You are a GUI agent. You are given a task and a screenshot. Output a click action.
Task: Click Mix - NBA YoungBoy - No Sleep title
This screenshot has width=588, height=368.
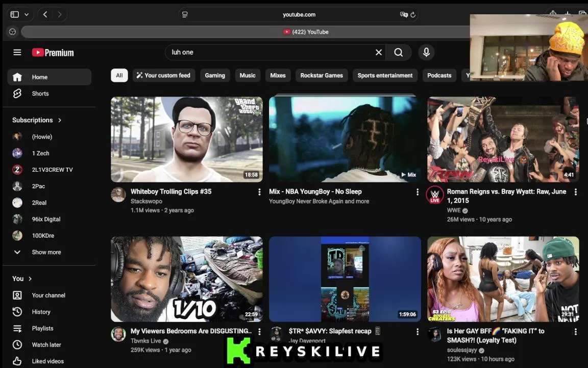(x=315, y=192)
